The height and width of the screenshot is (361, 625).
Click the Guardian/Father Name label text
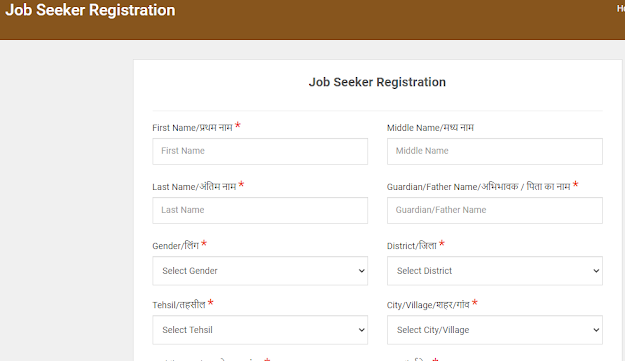point(478,186)
